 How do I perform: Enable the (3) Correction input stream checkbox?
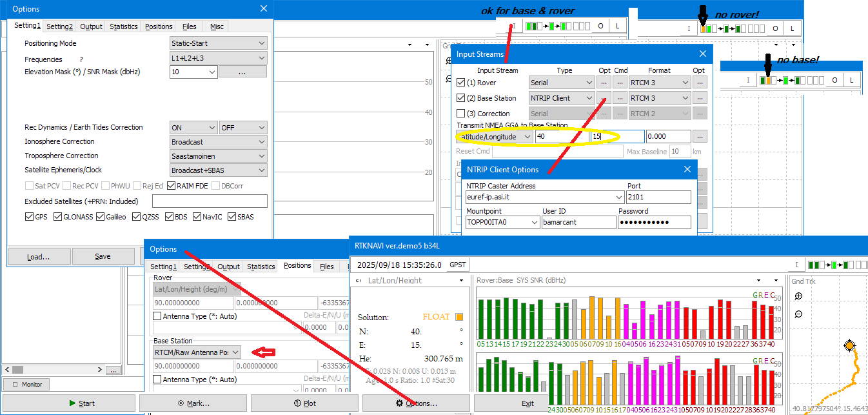click(460, 114)
